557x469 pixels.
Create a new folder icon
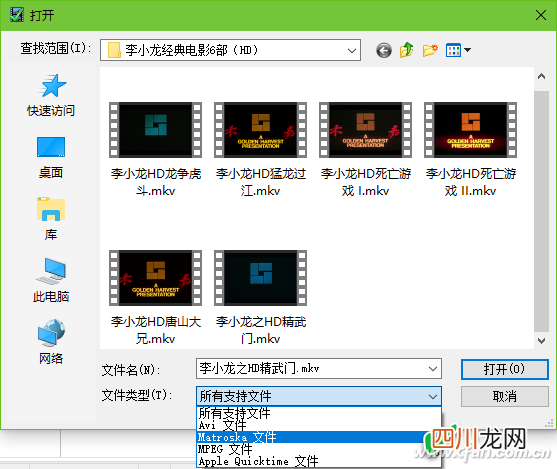pyautogui.click(x=430, y=50)
